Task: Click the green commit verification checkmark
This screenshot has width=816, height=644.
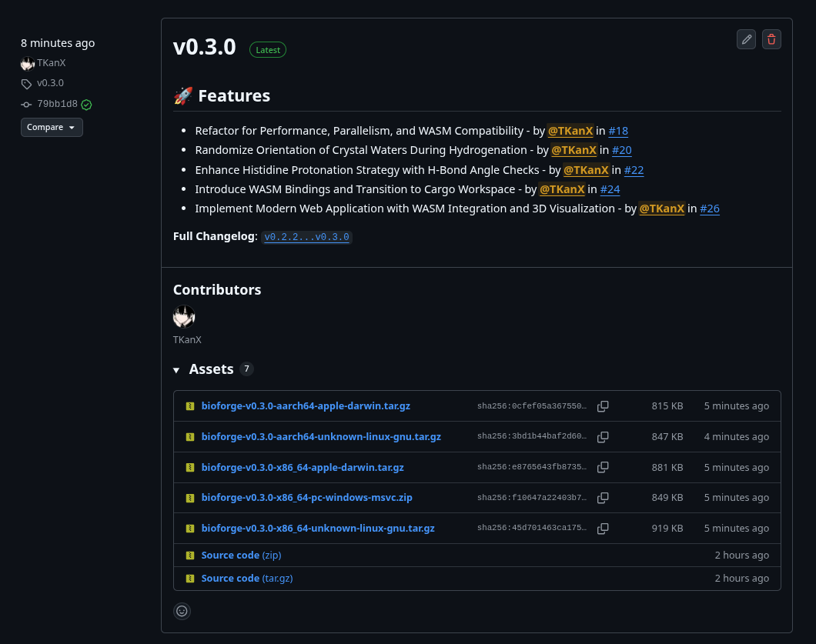Action: 86,105
